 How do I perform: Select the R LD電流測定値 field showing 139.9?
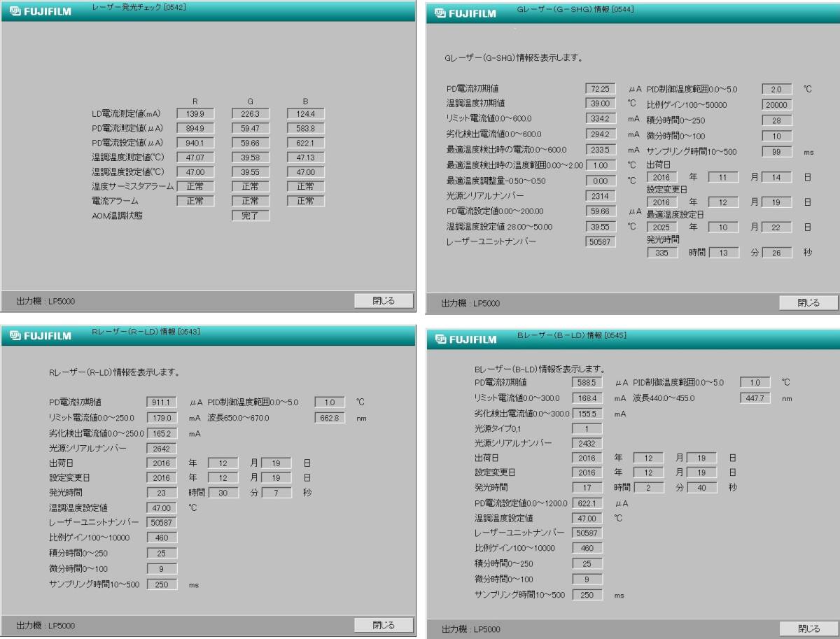[x=195, y=113]
